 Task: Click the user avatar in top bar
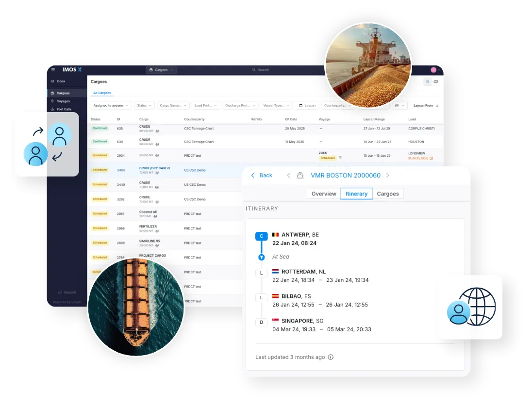(x=433, y=70)
